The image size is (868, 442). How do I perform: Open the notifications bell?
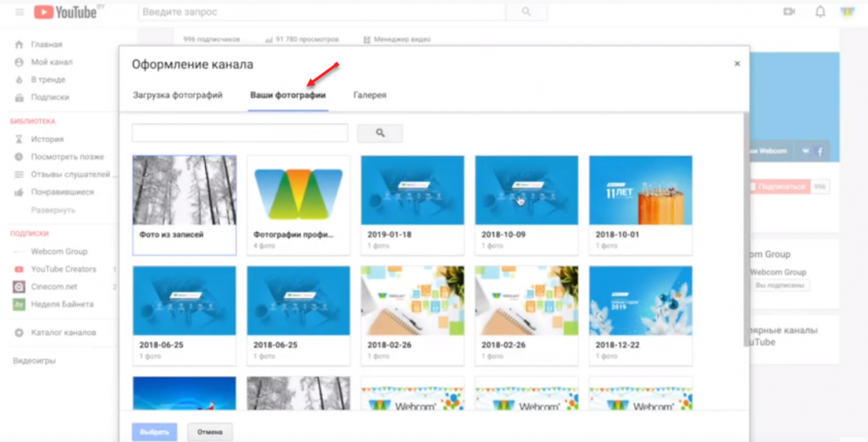click(x=820, y=12)
